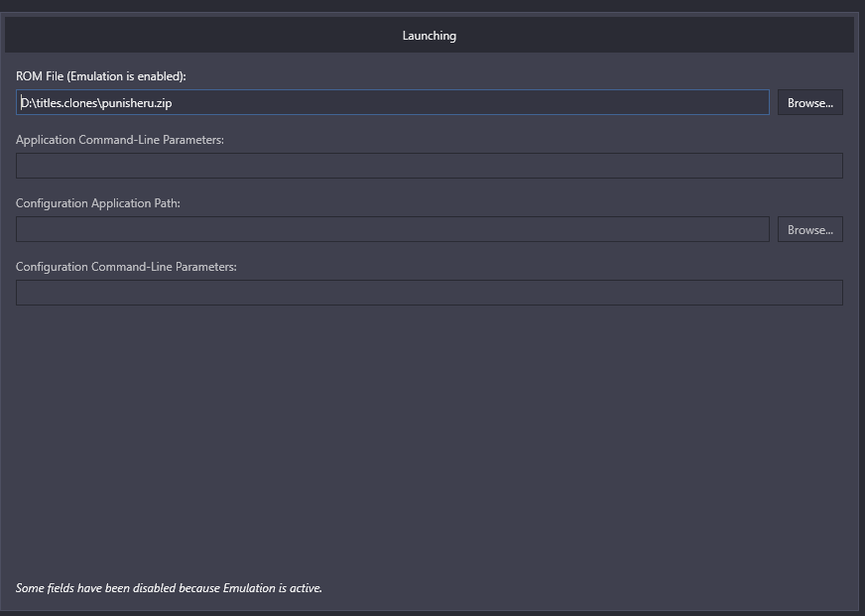Click the "Configuration Application Path:" label
The width and height of the screenshot is (865, 616).
coord(98,203)
